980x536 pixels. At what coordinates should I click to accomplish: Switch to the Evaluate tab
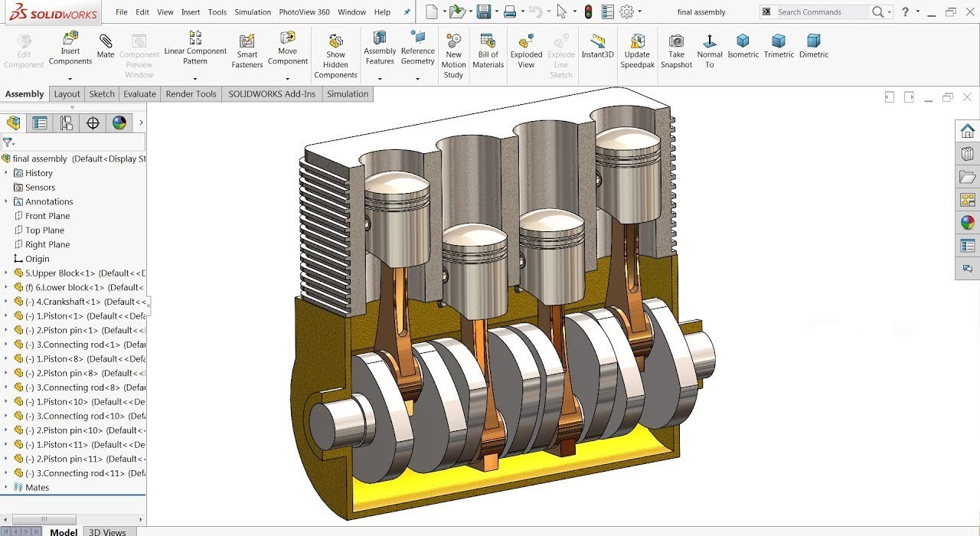coord(139,94)
